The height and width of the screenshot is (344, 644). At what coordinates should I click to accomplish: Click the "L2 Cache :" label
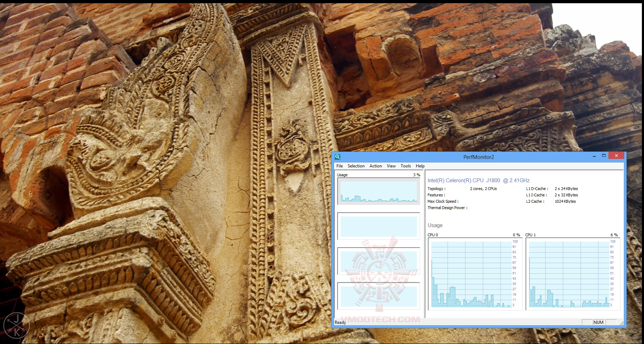click(x=535, y=201)
